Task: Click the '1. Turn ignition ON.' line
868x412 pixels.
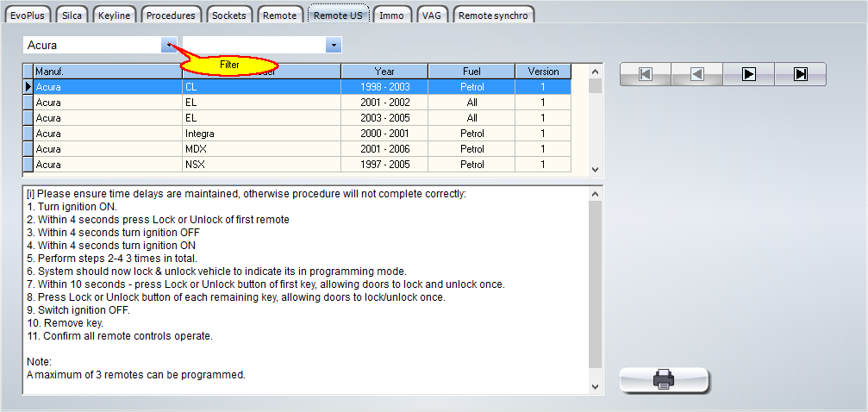Action: click(x=72, y=207)
